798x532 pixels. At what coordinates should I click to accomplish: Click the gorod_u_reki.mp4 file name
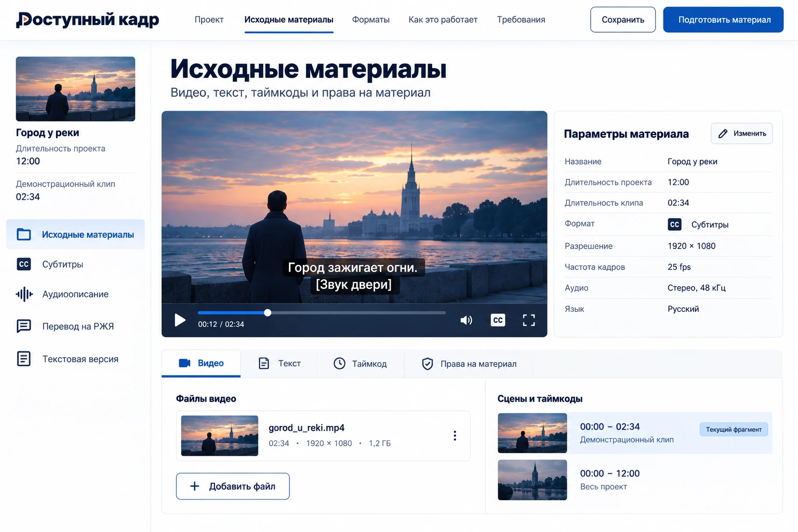(x=307, y=428)
